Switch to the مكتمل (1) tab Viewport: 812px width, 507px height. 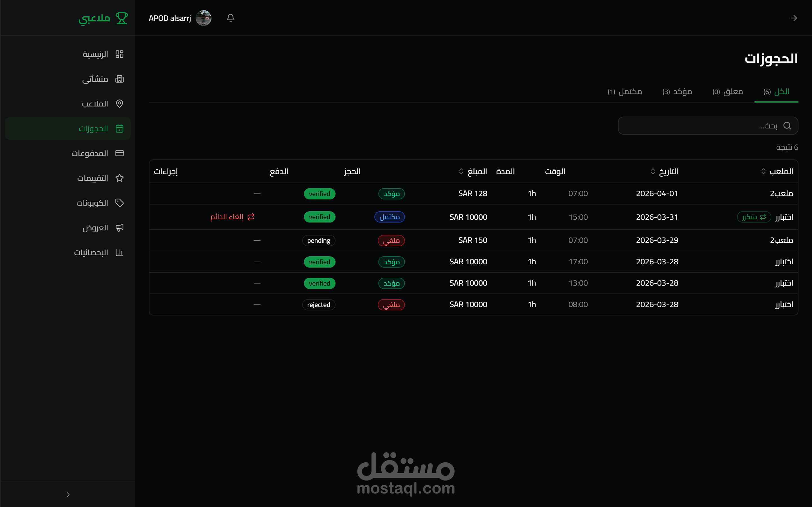pos(625,92)
